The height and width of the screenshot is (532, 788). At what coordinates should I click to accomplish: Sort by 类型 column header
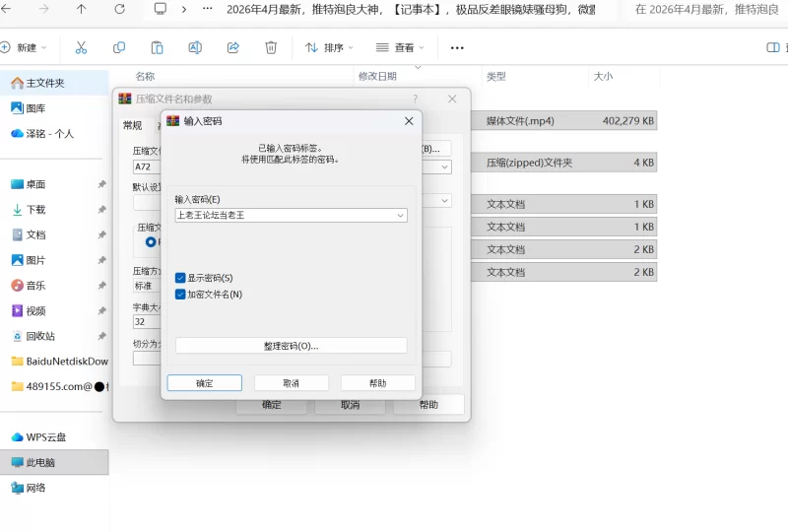pos(496,77)
